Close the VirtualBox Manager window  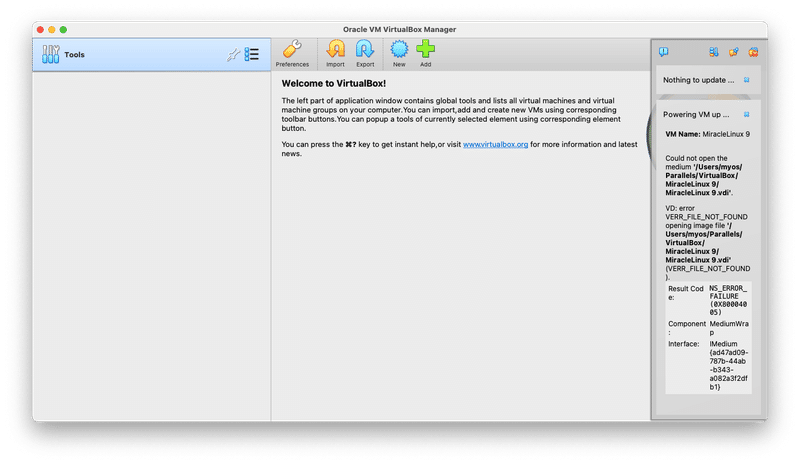tap(40, 30)
